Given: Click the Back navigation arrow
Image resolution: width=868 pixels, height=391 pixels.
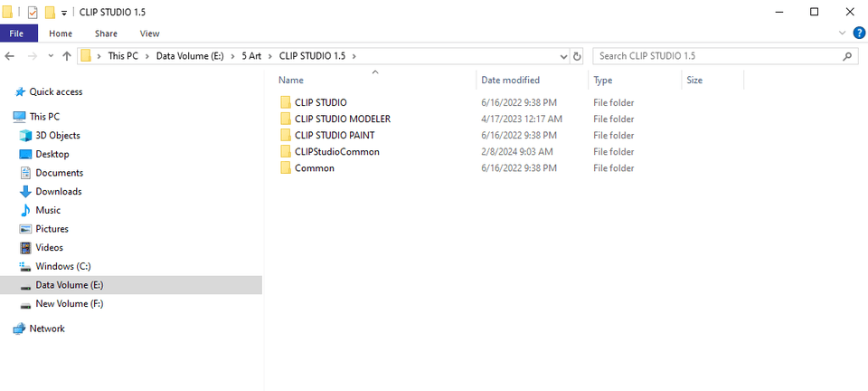Looking at the screenshot, I should (10, 56).
